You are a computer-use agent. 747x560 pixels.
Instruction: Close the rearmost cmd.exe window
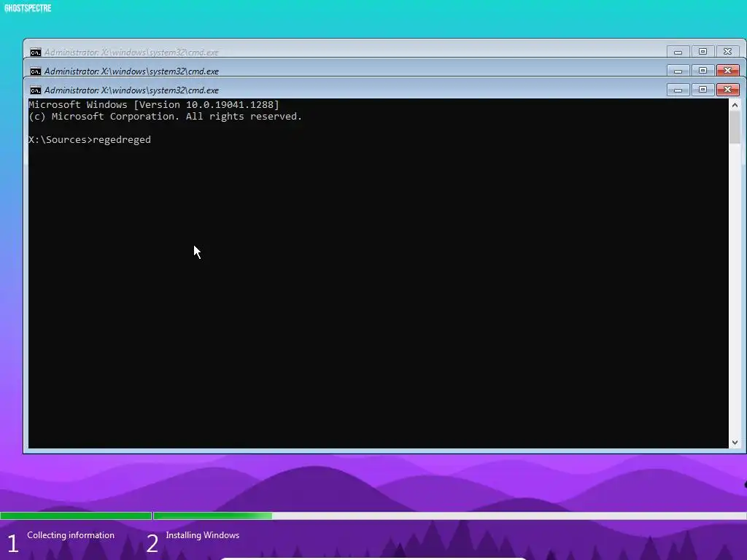pos(727,52)
